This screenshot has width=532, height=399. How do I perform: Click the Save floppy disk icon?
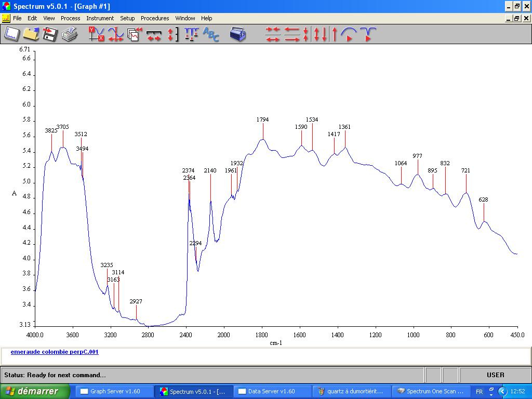click(50, 34)
